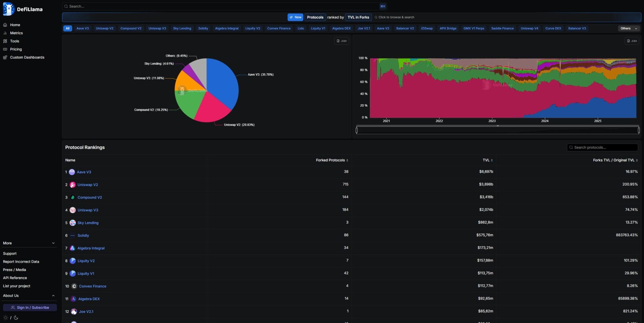Click the Tools icon in the sidebar
The image size is (644, 323).
click(5, 41)
